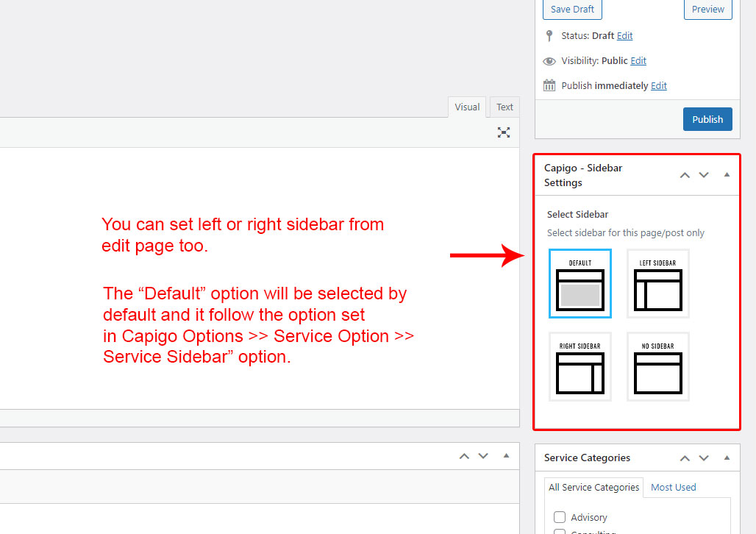
Task: Select the Right Sidebar layout icon
Action: point(580,367)
